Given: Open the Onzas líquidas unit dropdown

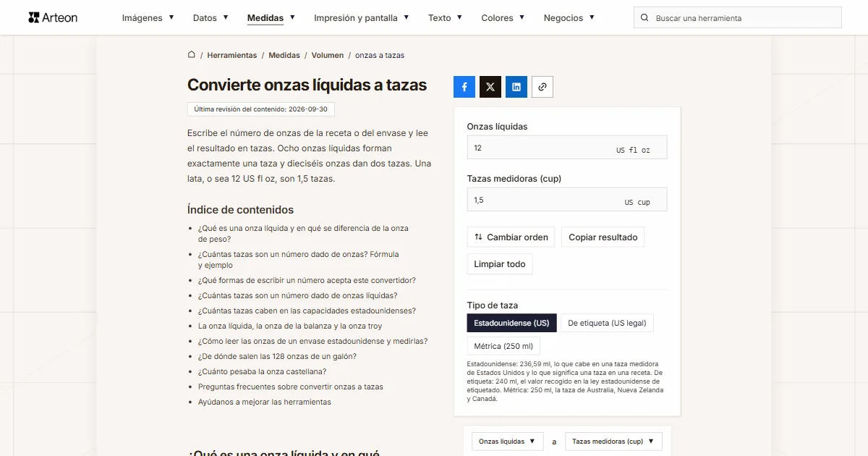Looking at the screenshot, I should click(507, 441).
